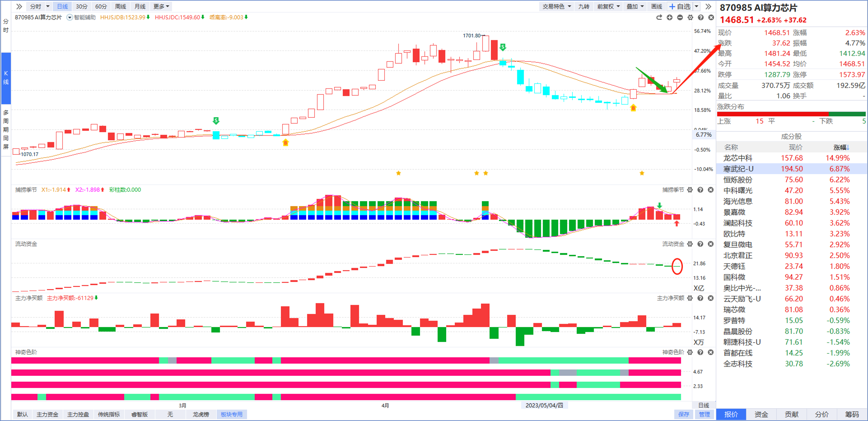The image size is (868, 421).
Task: Open the 交易特色 dropdown
Action: pyautogui.click(x=557, y=6)
